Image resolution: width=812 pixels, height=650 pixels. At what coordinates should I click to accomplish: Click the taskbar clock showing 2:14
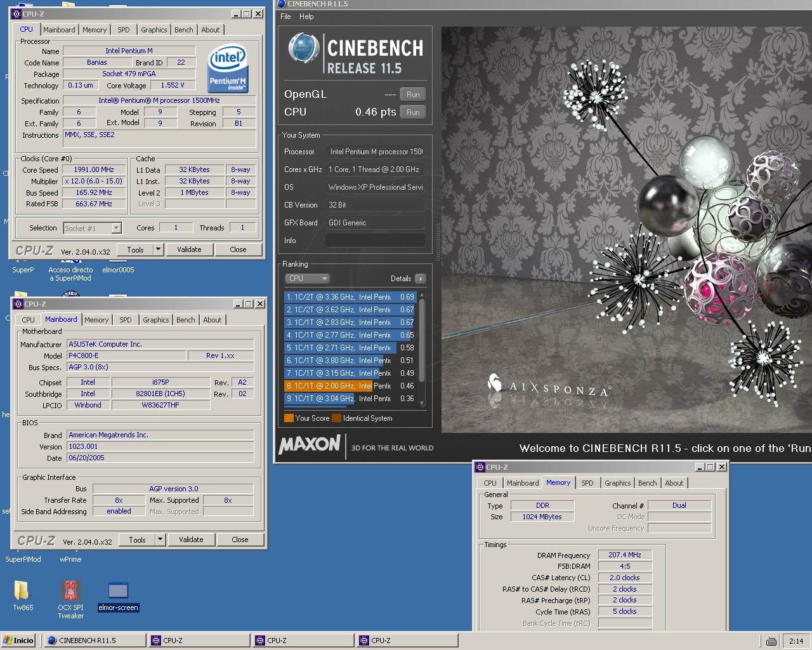tap(796, 641)
